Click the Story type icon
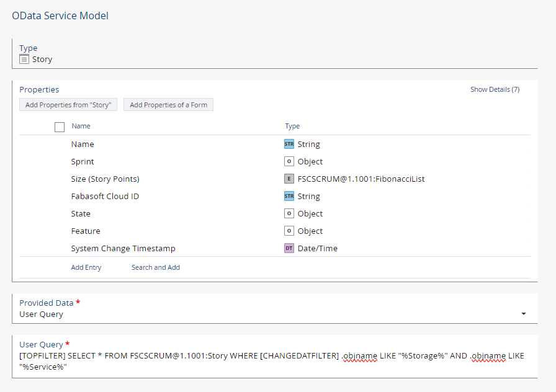 click(24, 59)
